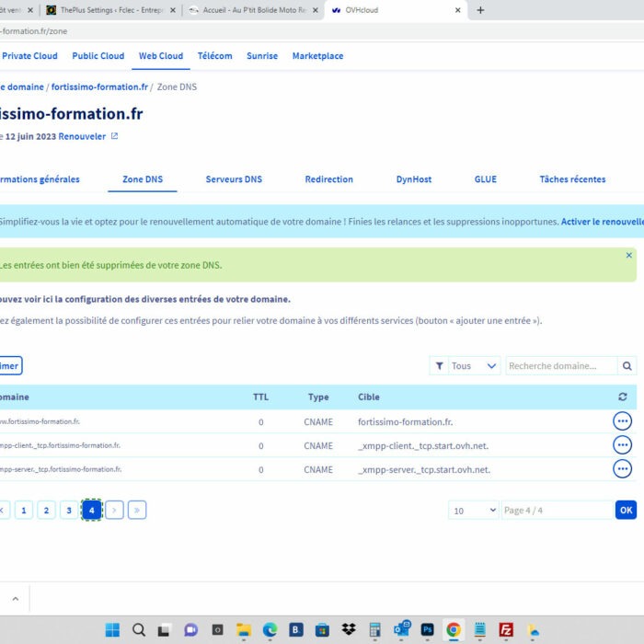The image size is (644, 644).
Task: Go to pagination page 1
Action: click(24, 510)
